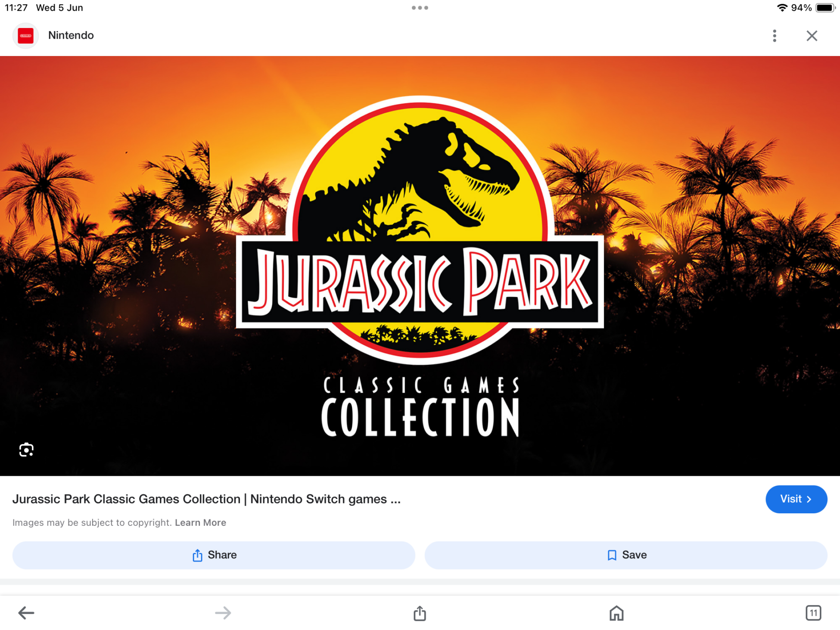
Task: Tap the 94% battery percentage
Action: pyautogui.click(x=801, y=8)
